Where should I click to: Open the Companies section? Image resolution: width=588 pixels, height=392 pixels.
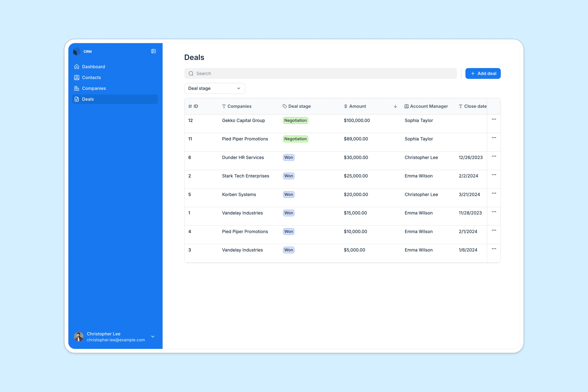click(93, 88)
